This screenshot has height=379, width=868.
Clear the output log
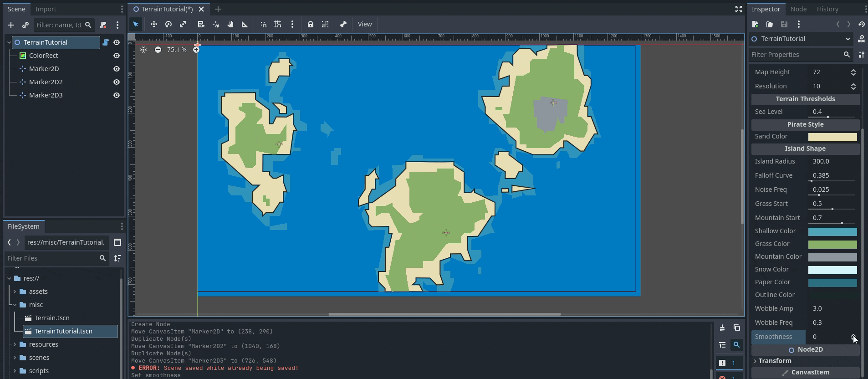(722, 328)
